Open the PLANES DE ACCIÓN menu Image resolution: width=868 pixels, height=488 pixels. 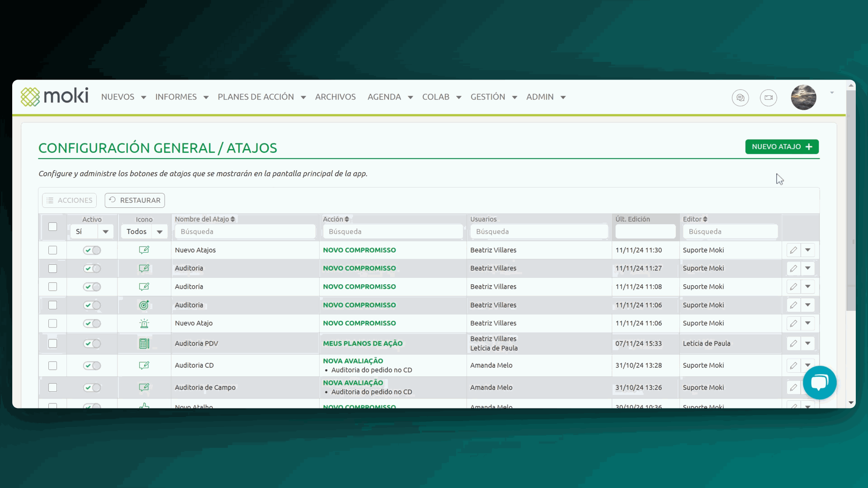coord(262,97)
